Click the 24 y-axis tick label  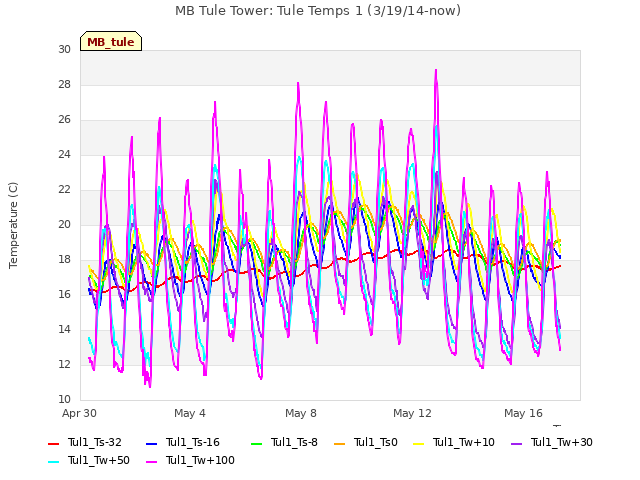tap(64, 155)
